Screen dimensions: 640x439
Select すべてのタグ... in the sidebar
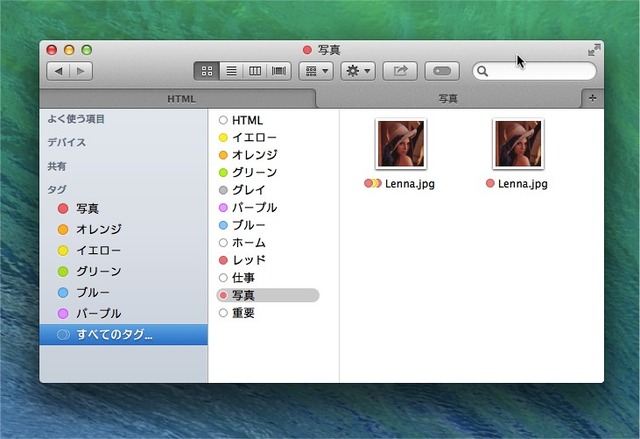pos(124,335)
